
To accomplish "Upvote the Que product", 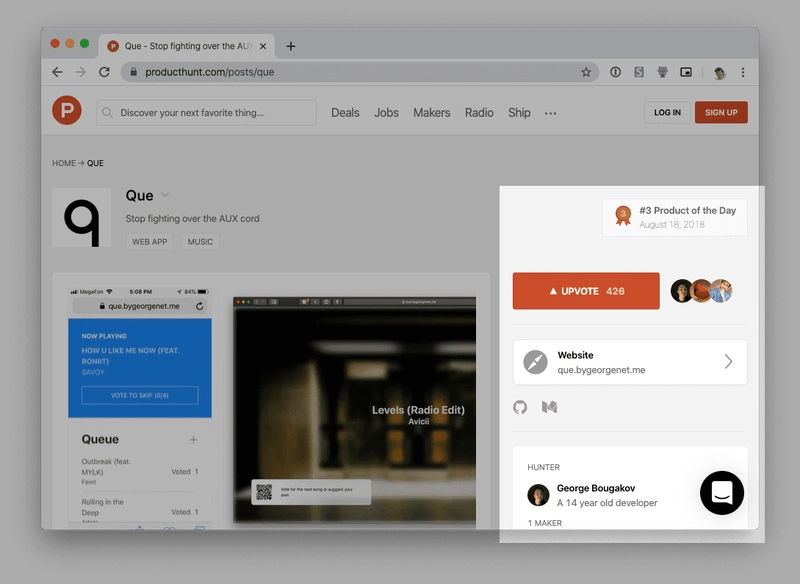I will [x=586, y=291].
